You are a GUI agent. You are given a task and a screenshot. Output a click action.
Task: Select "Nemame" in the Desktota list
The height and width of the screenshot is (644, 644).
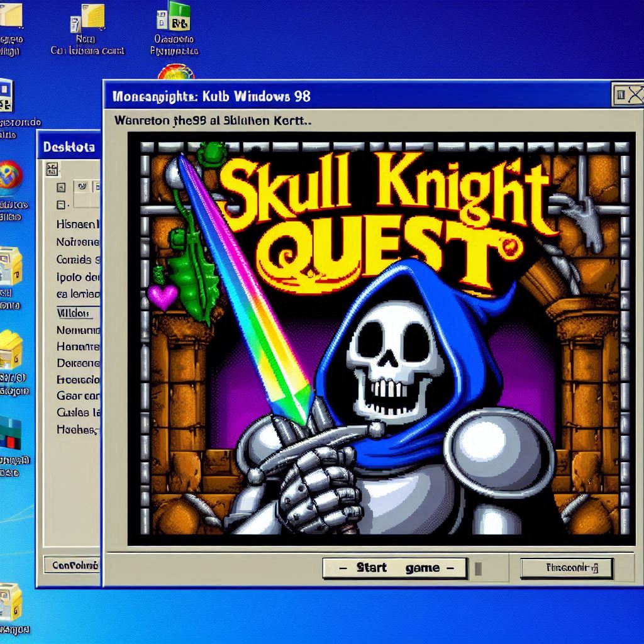(x=78, y=330)
